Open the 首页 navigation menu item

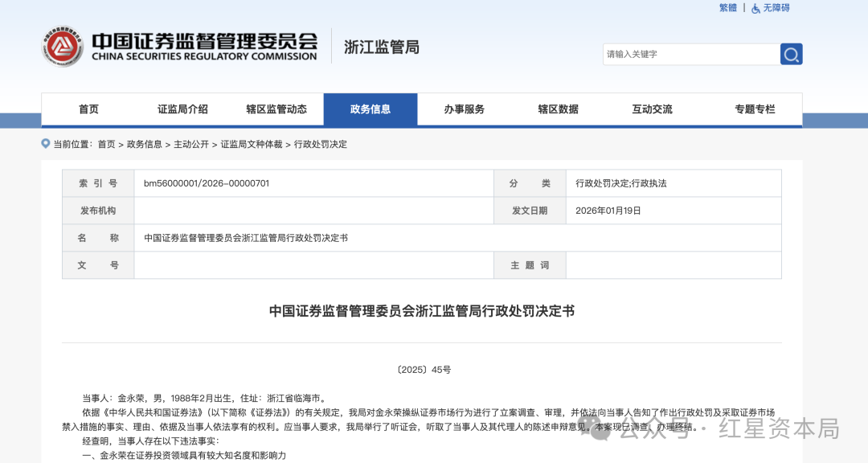pos(88,109)
